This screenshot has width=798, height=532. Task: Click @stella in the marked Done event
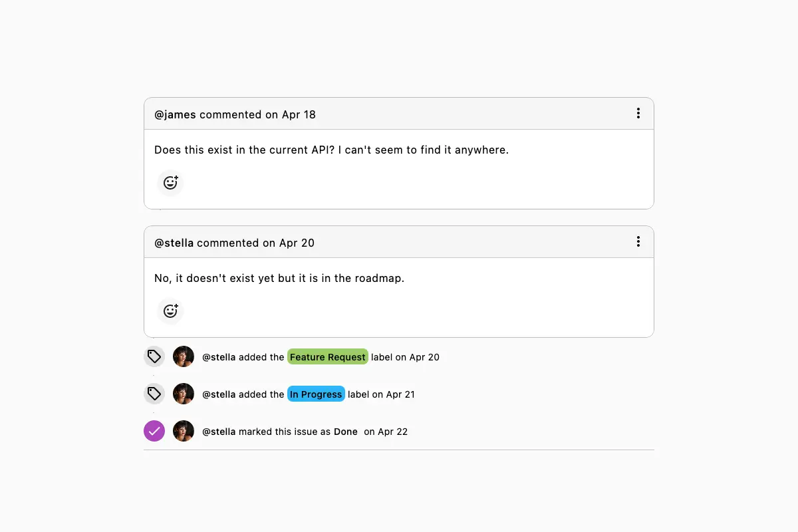(219, 432)
